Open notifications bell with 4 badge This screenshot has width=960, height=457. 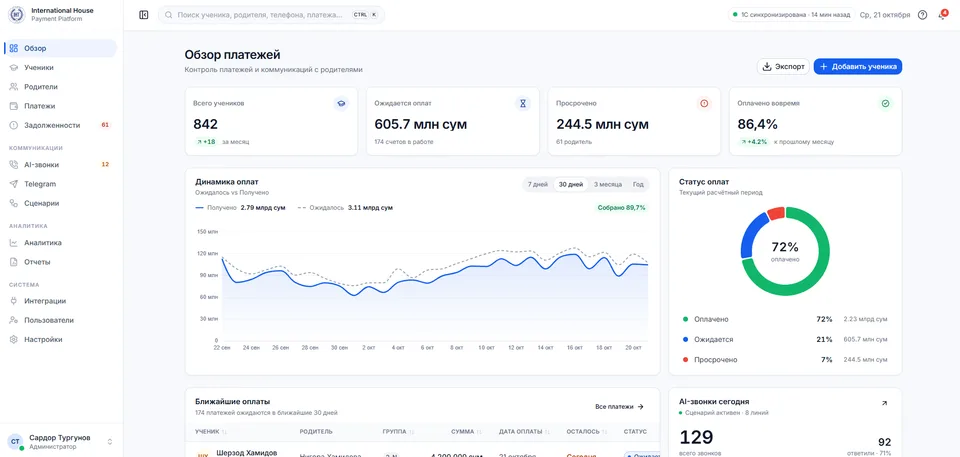click(942, 15)
